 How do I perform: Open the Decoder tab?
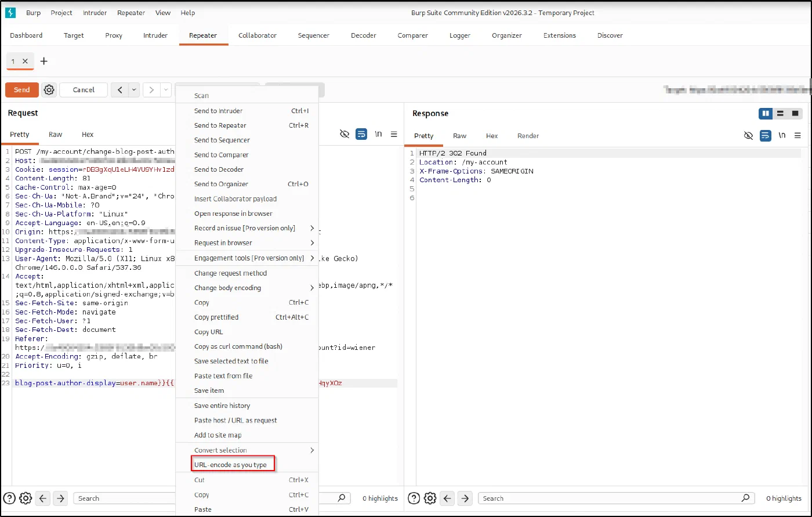(x=364, y=35)
